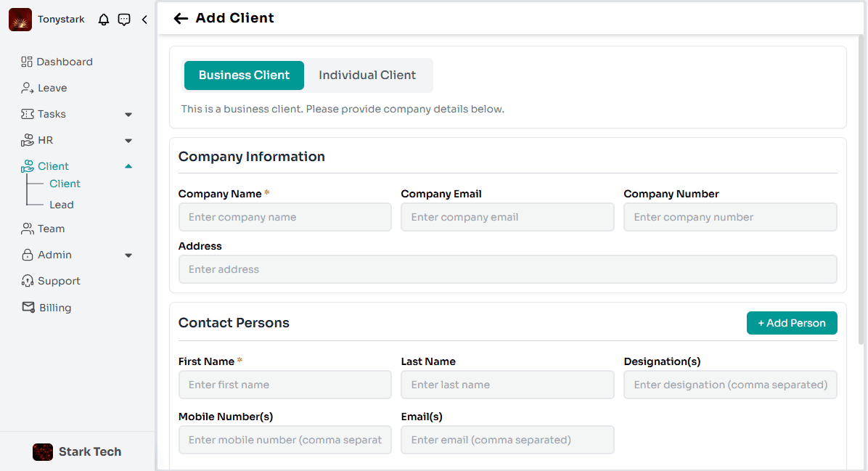Screen dimensions: 868x471
Task: Select the Business Client tab
Action: [x=244, y=75]
